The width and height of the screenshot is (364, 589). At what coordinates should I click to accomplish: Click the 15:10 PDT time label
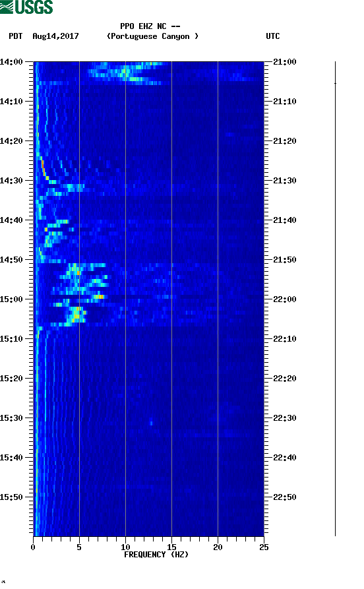tap(11, 339)
